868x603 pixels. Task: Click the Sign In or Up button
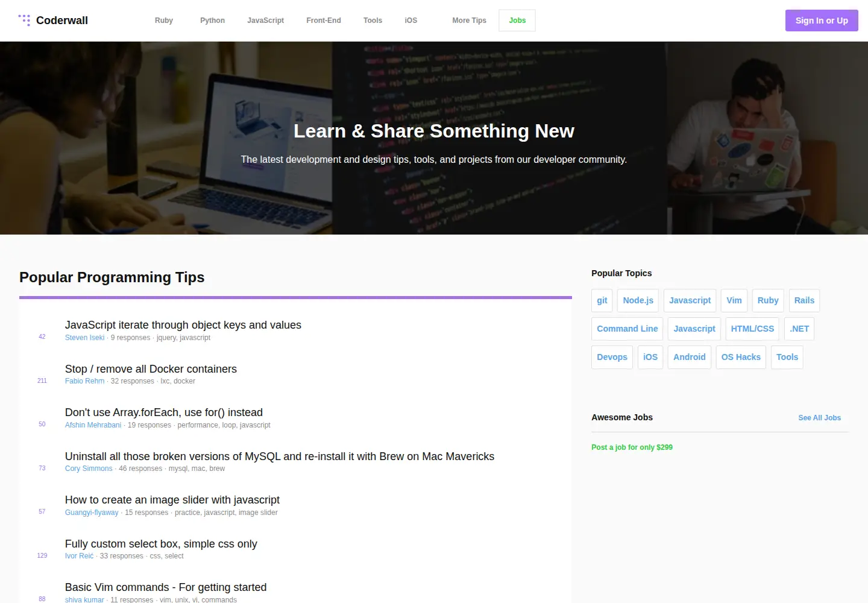[x=822, y=21]
